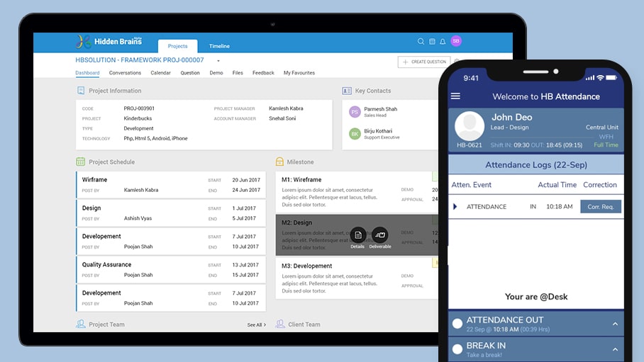Select the BREAK IN radio circle
Viewport: 644px width, 362px height.
457,349
